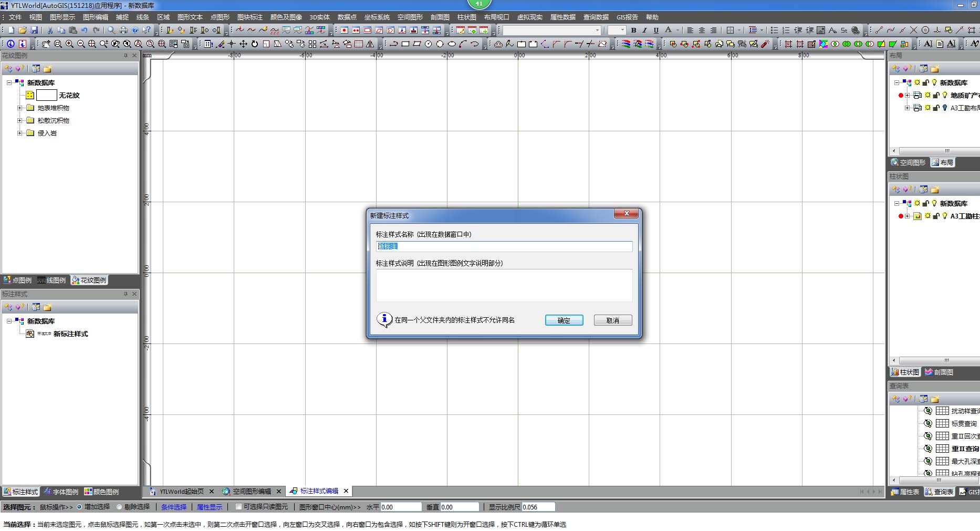Image resolution: width=980 pixels, height=531 pixels.
Task: Select 新标注样式 tree item
Action: pos(70,334)
